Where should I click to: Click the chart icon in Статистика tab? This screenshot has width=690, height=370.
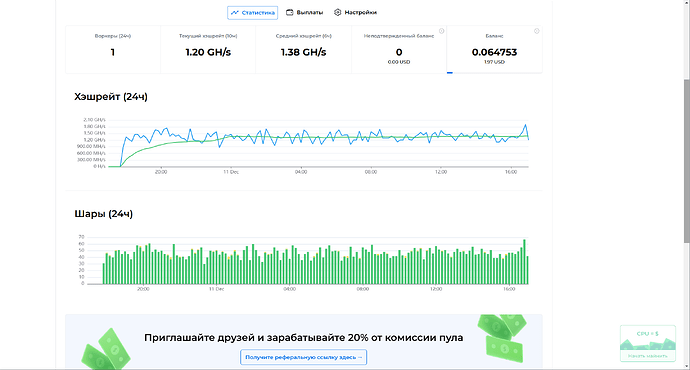pyautogui.click(x=235, y=13)
